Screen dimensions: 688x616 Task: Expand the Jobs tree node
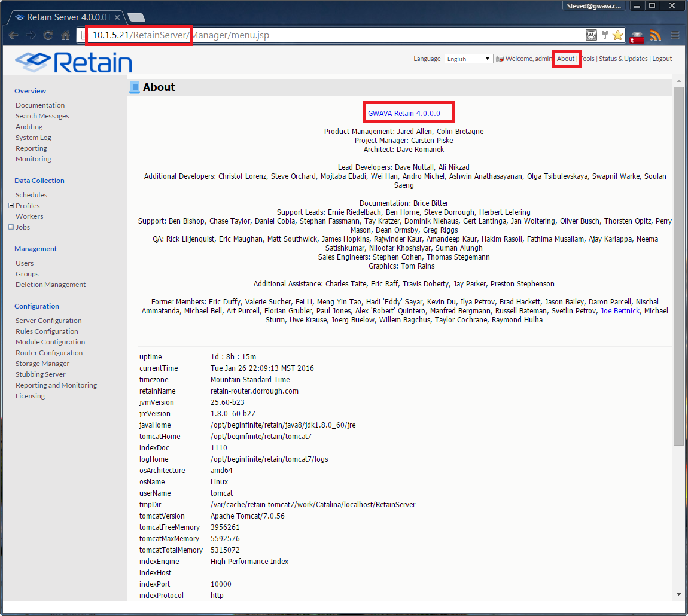click(11, 227)
